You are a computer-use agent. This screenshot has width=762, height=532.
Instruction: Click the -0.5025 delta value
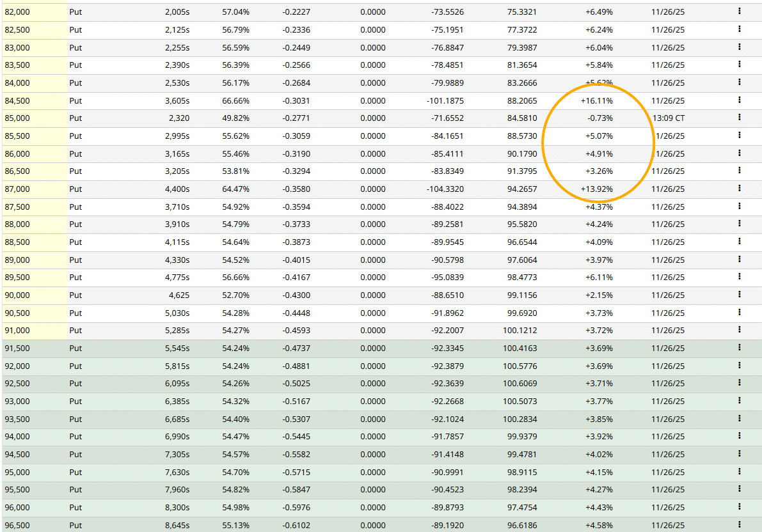pyautogui.click(x=296, y=384)
